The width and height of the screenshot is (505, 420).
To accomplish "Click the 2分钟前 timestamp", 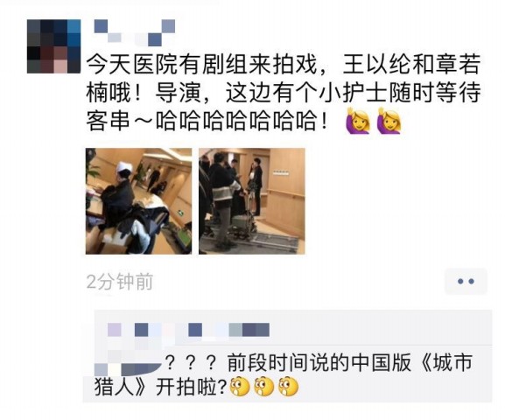I will pyautogui.click(x=120, y=282).
